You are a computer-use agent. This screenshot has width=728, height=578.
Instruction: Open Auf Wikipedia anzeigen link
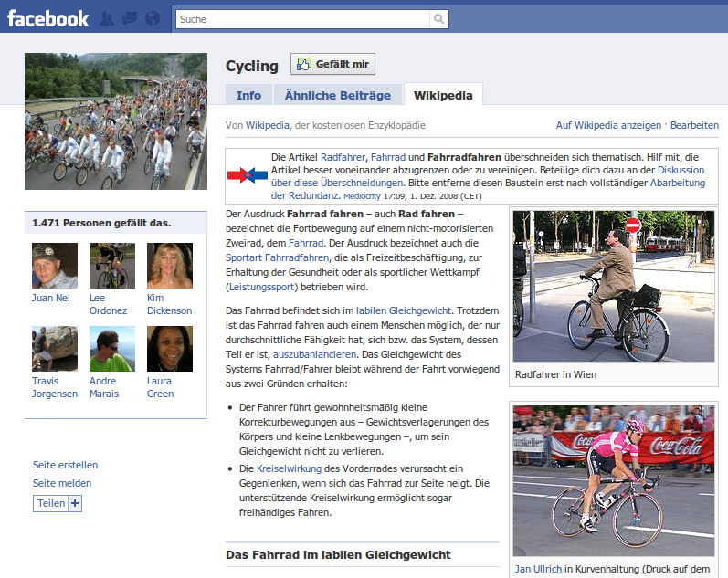(608, 125)
